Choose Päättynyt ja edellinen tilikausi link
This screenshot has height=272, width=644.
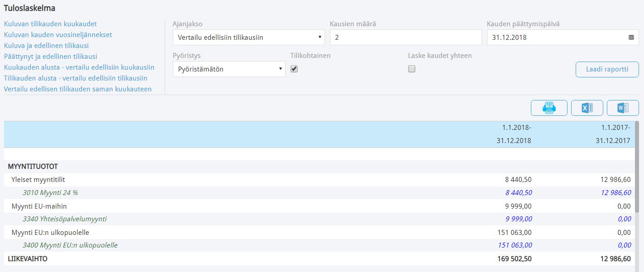coord(51,57)
